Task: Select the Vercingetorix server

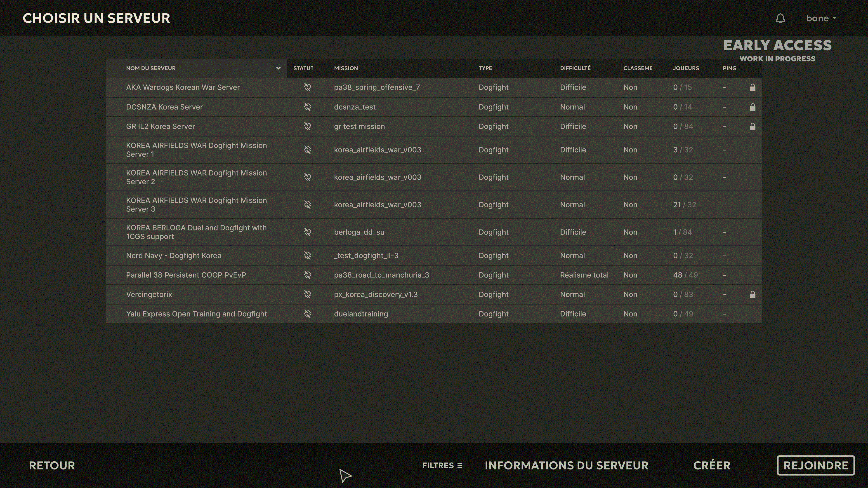Action: (x=434, y=294)
